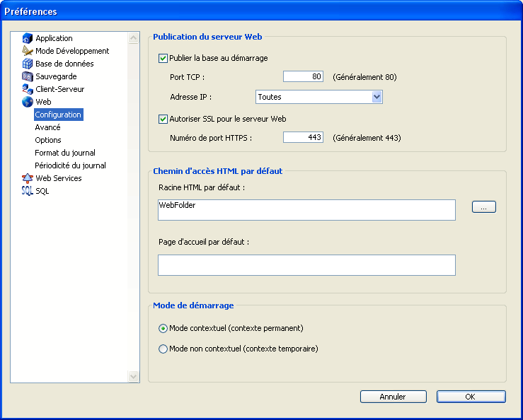Select the Web Services icon
Viewport: 523px width, 420px height.
pos(28,178)
